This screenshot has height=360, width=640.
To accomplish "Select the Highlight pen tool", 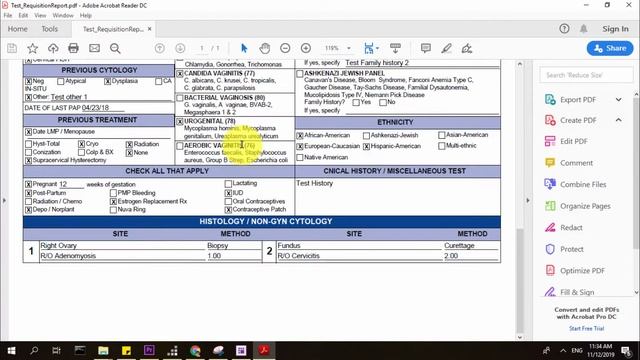I will [x=446, y=48].
